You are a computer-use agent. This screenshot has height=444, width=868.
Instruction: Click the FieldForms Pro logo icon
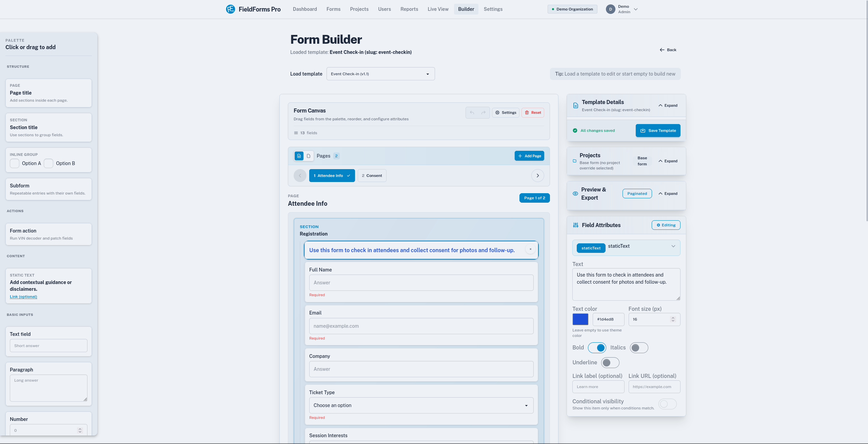tap(231, 9)
